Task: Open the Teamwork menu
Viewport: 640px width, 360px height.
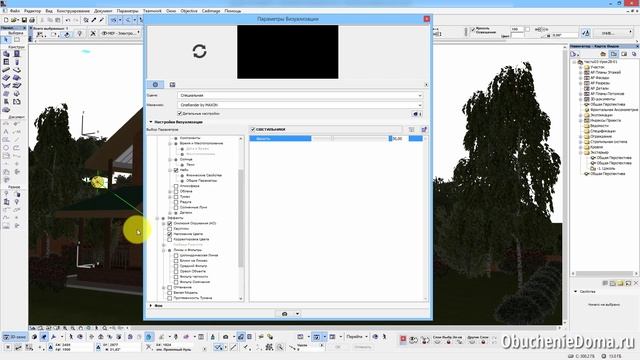Action: [x=152, y=11]
